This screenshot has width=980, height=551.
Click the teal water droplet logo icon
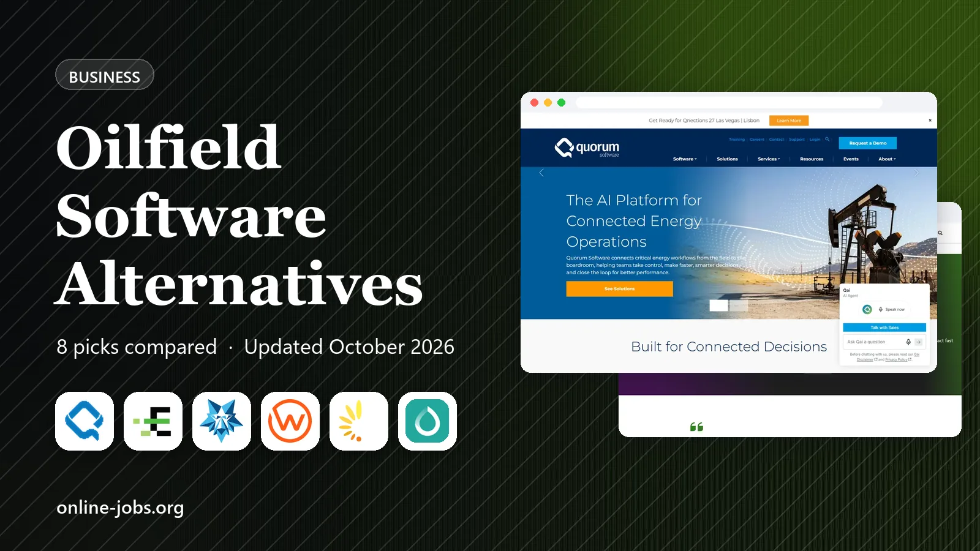[x=428, y=421]
